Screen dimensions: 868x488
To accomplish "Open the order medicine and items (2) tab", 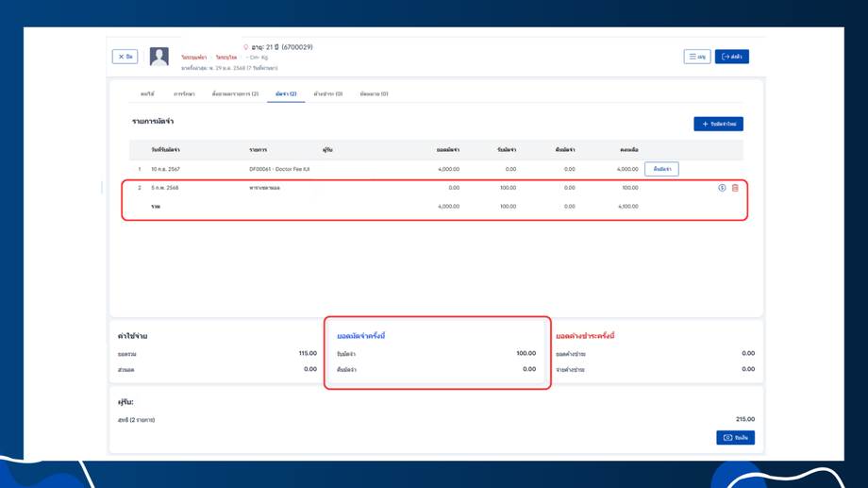I will tap(235, 94).
